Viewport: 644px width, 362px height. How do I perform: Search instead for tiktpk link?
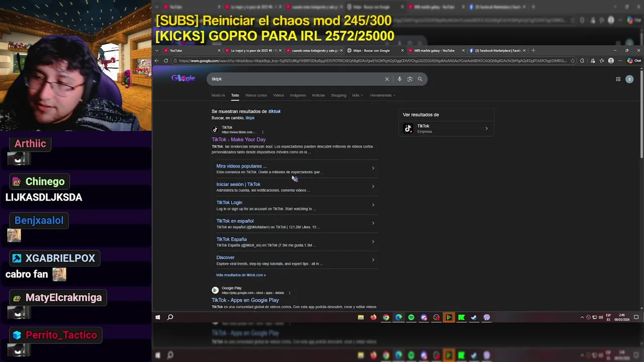tap(250, 118)
